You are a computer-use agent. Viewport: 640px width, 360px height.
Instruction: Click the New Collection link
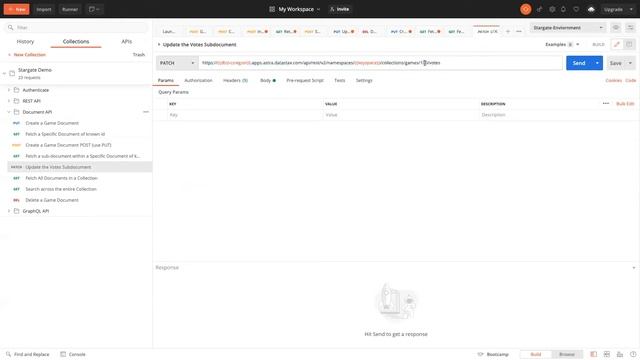coord(27,54)
